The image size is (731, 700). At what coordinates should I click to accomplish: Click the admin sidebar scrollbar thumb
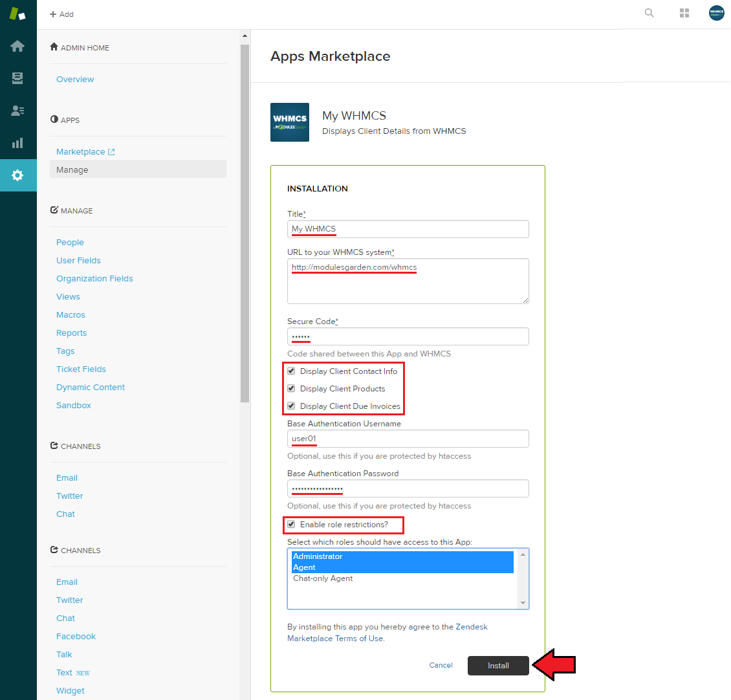(x=245, y=223)
